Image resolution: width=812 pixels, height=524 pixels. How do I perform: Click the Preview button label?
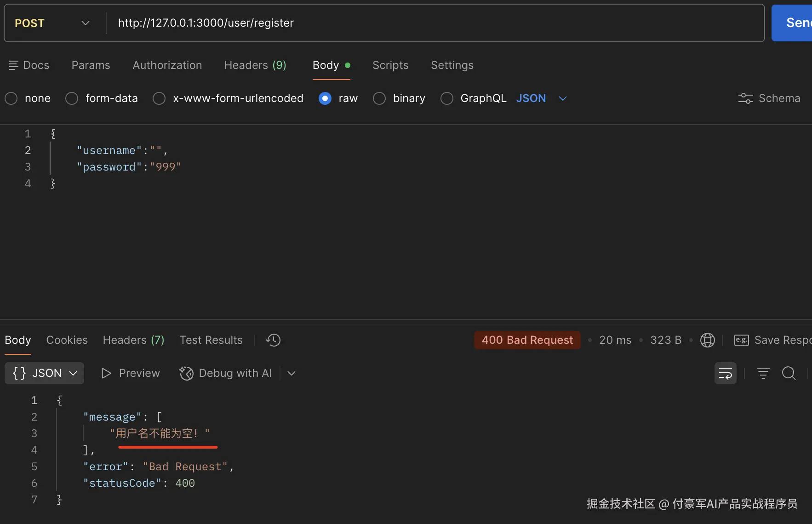click(139, 373)
